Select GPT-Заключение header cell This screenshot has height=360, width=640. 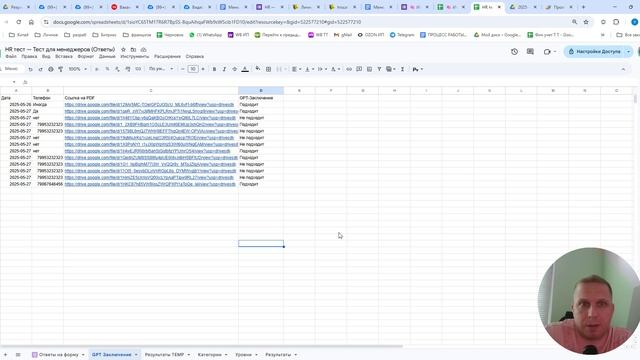(261, 98)
